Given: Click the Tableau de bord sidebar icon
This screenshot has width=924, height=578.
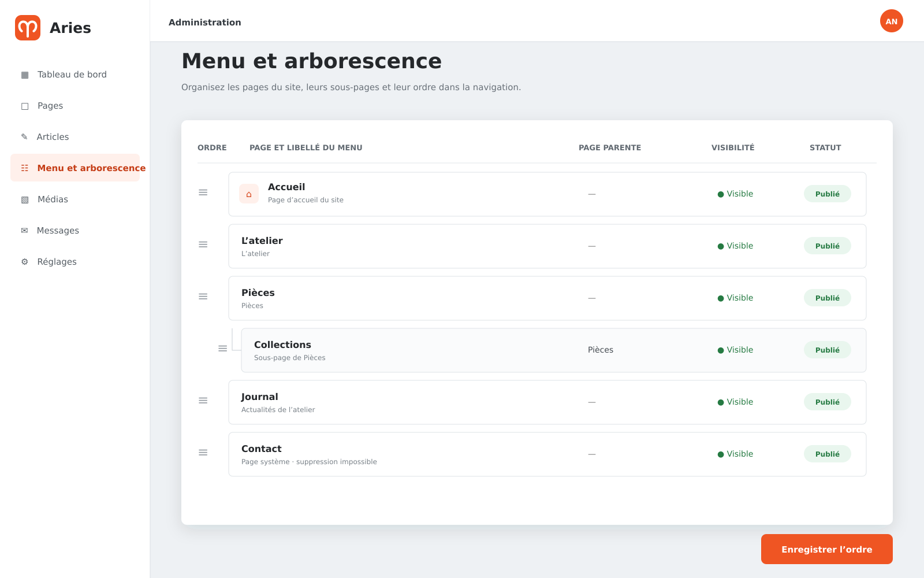Looking at the screenshot, I should pyautogui.click(x=25, y=75).
